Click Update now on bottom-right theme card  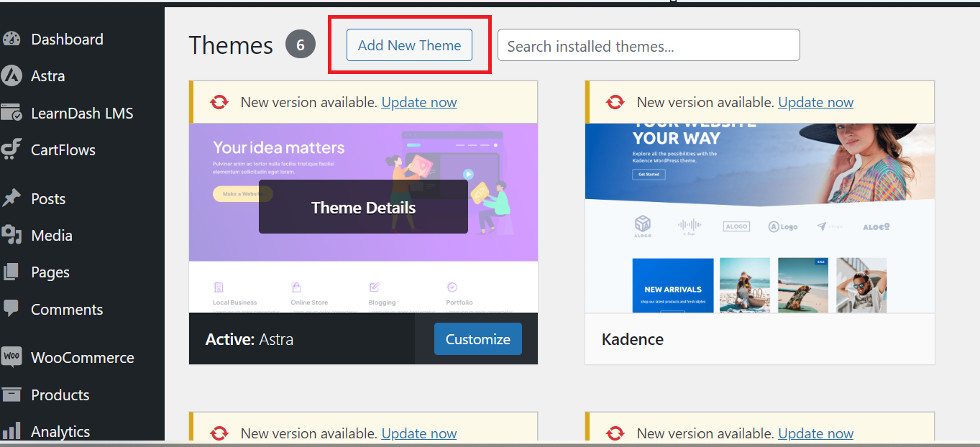[x=816, y=433]
